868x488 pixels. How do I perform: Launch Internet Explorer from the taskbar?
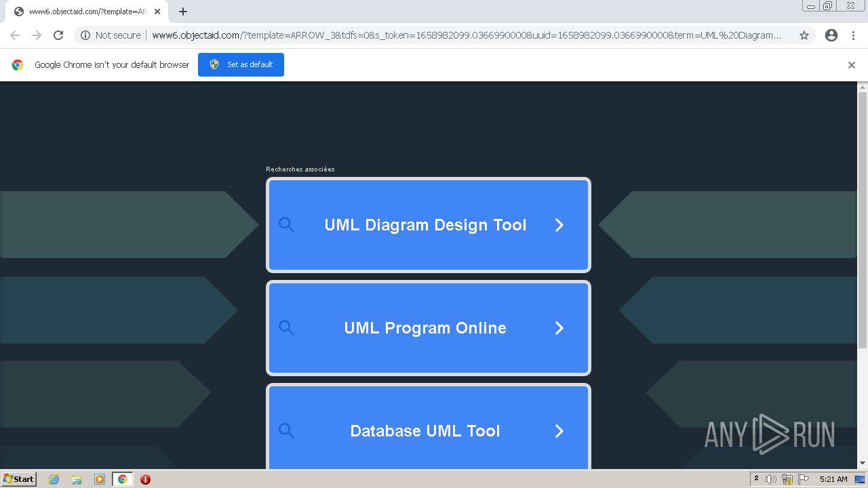tap(54, 479)
